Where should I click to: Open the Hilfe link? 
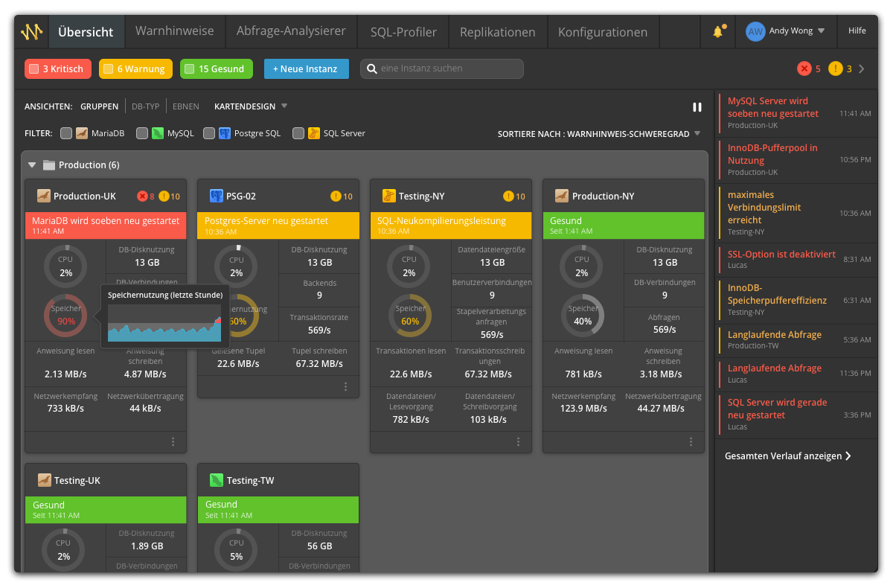click(x=857, y=31)
